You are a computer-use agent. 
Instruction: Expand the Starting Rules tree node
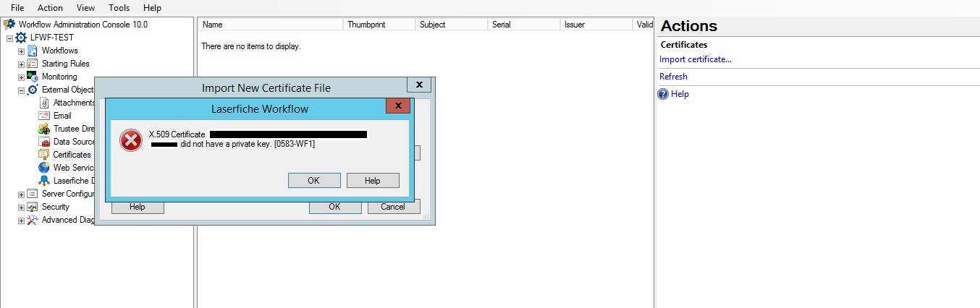point(21,64)
